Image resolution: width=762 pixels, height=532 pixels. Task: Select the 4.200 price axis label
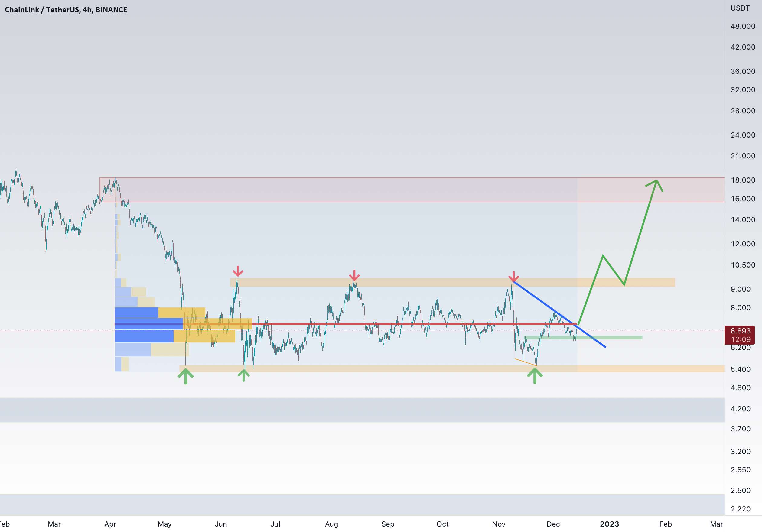(740, 409)
